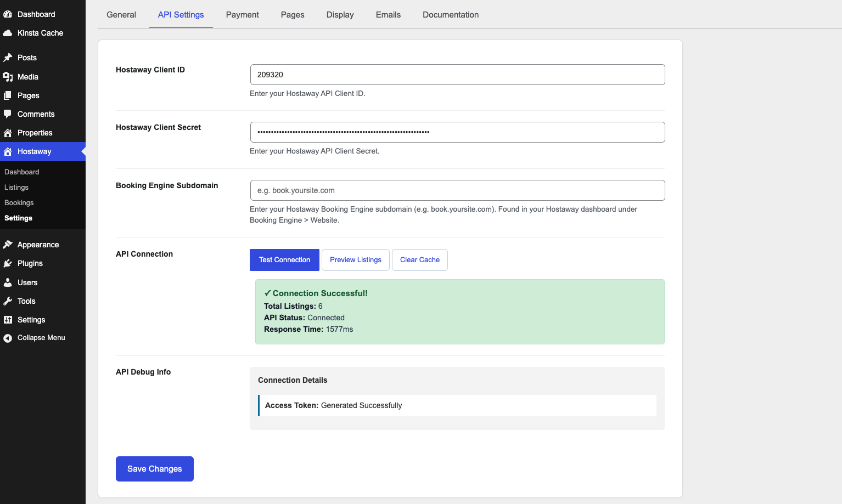842x504 pixels.
Task: Open the Properties menu label
Action: coord(35,133)
